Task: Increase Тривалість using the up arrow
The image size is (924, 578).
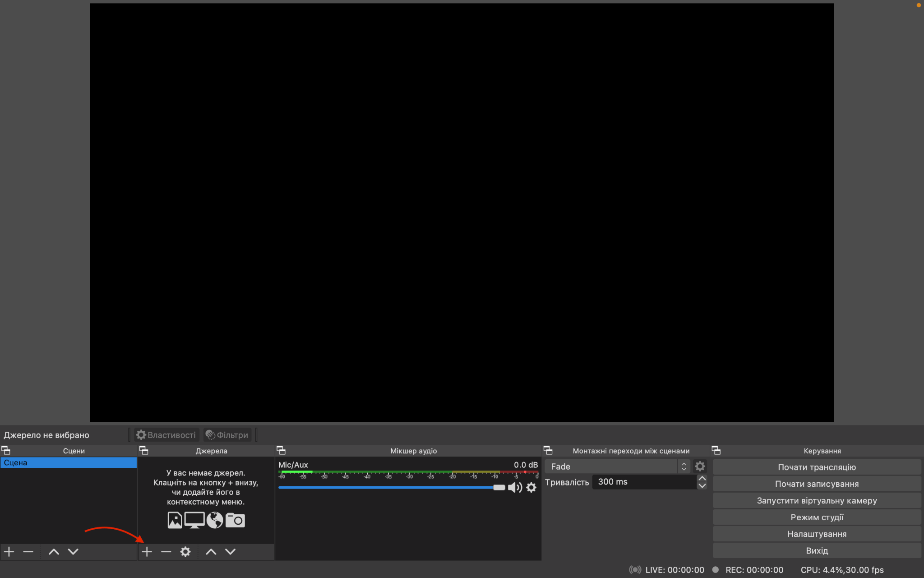Action: 702,479
